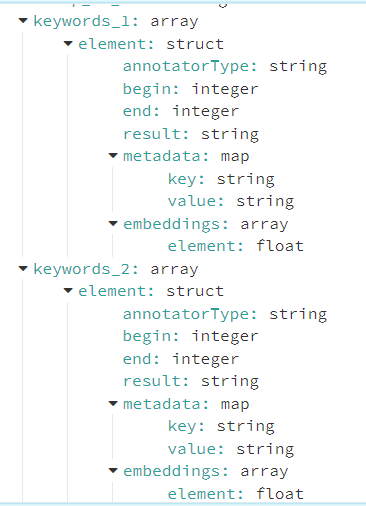Select result string field in keywords_1
366x506 pixels.
click(x=191, y=134)
